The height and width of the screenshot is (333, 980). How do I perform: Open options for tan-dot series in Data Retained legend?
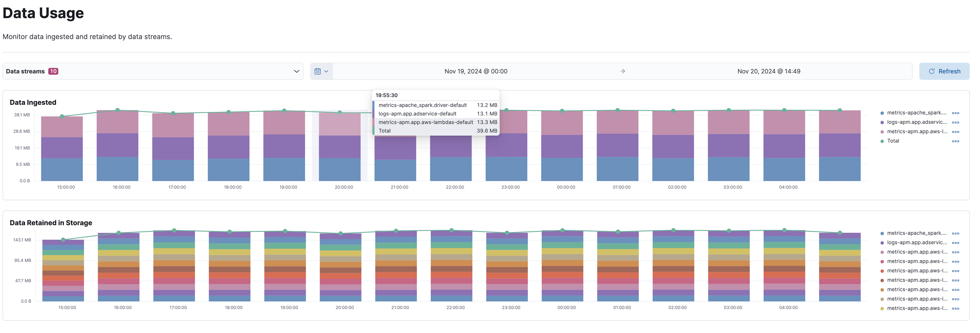[955, 299]
